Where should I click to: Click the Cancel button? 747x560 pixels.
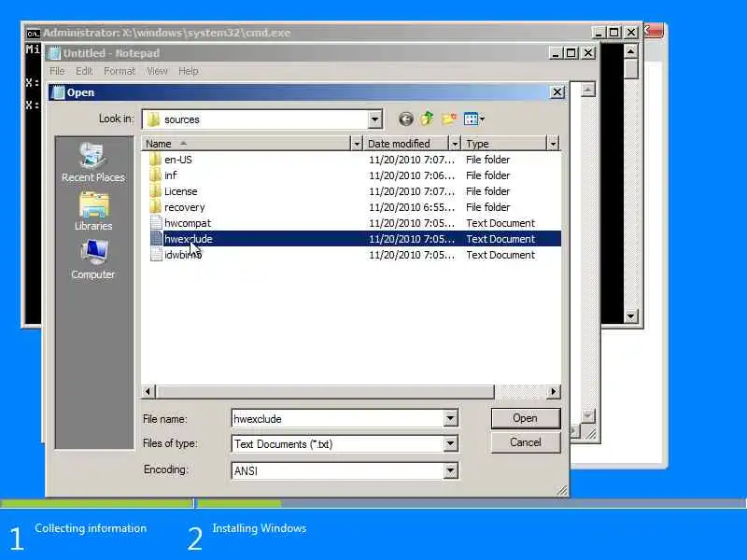point(525,442)
